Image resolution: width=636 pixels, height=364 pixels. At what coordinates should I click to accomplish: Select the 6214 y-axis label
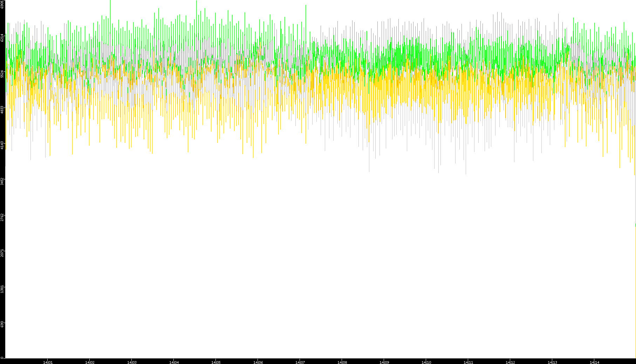(x=2, y=38)
